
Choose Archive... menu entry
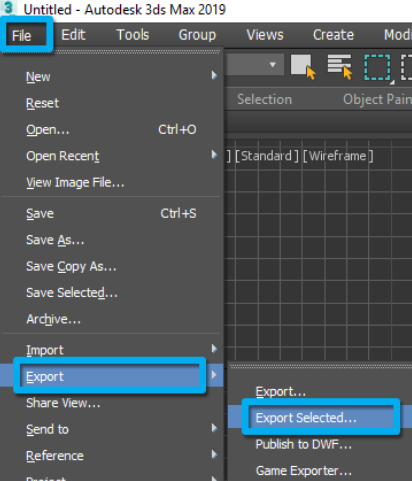(x=111, y=319)
